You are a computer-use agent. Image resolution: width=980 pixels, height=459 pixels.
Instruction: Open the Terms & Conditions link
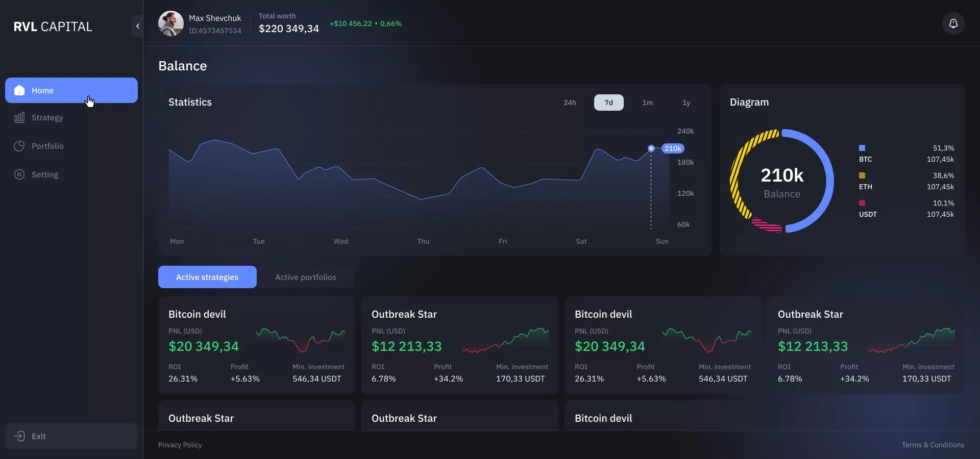click(933, 445)
